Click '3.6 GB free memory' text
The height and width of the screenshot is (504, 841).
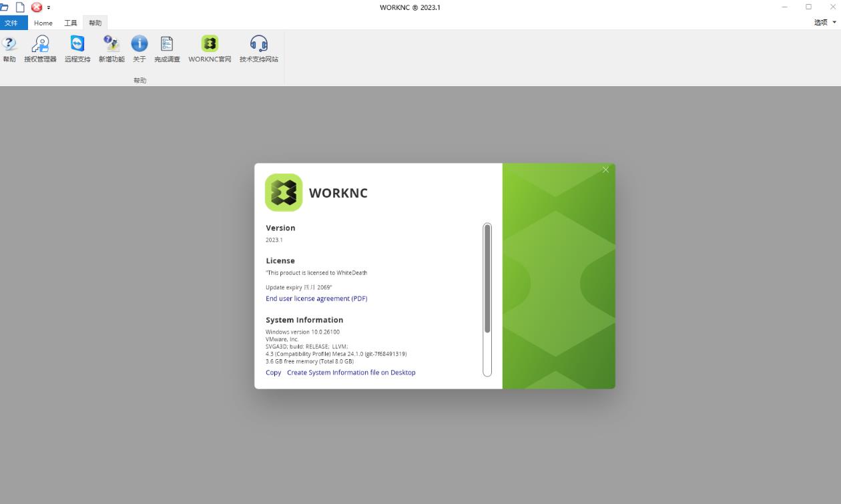(310, 361)
